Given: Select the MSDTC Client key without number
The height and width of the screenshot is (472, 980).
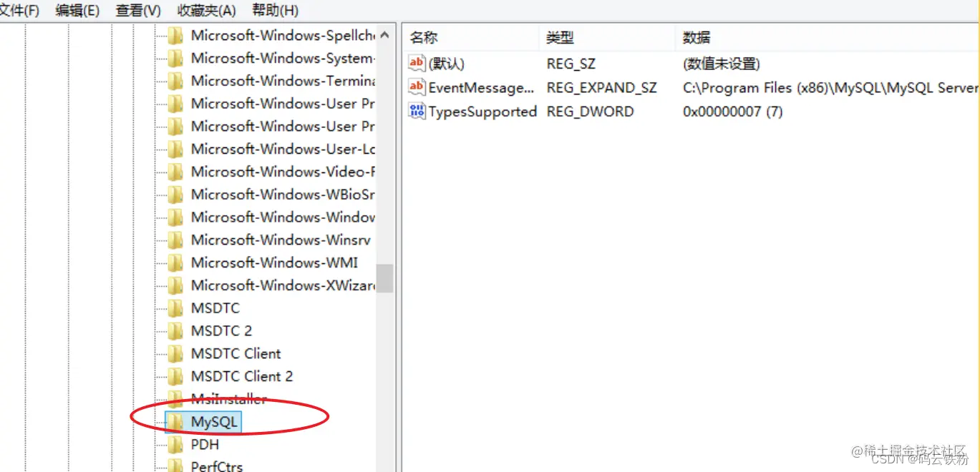Looking at the screenshot, I should pyautogui.click(x=236, y=353).
